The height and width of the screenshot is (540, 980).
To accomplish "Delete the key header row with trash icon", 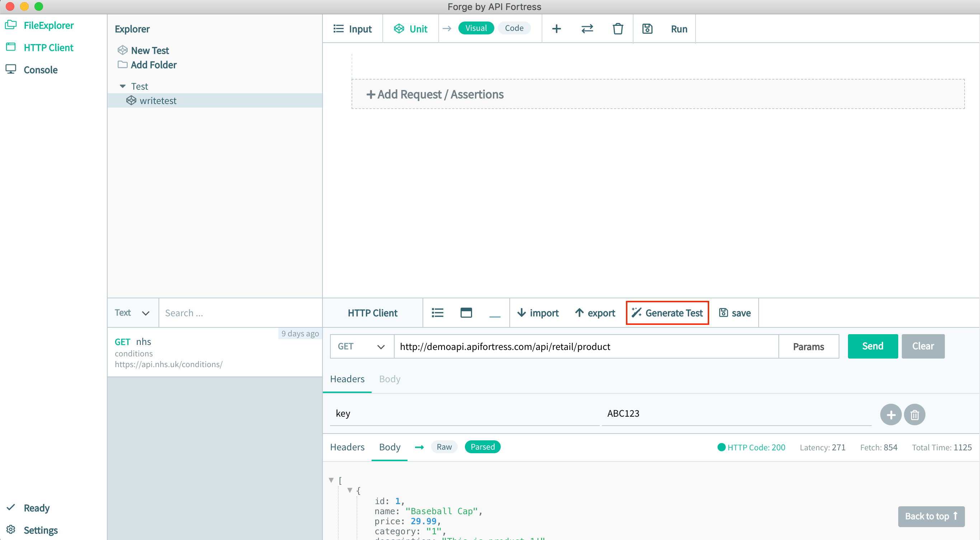I will point(915,415).
